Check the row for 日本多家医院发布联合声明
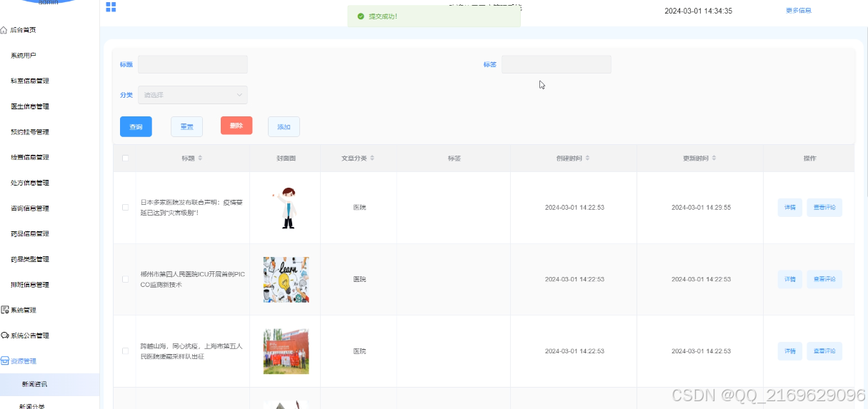Screen dimensions: 868x409 click(x=126, y=208)
